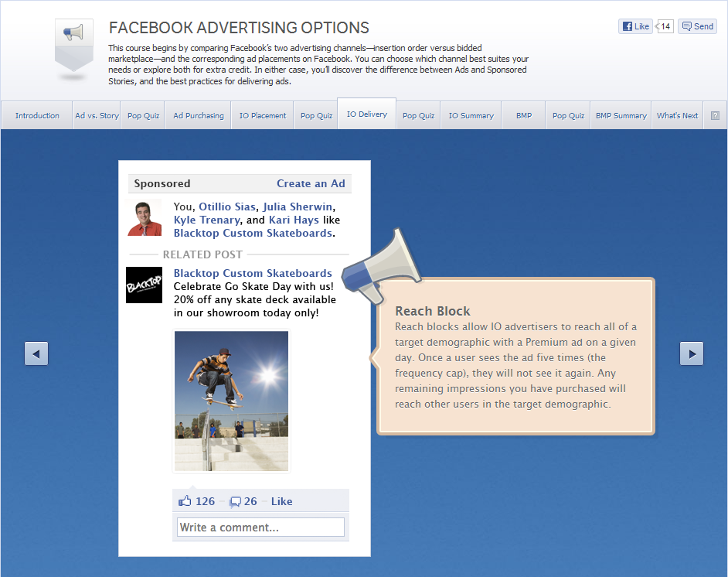Click the large megaphone callout icon

[x=381, y=265]
